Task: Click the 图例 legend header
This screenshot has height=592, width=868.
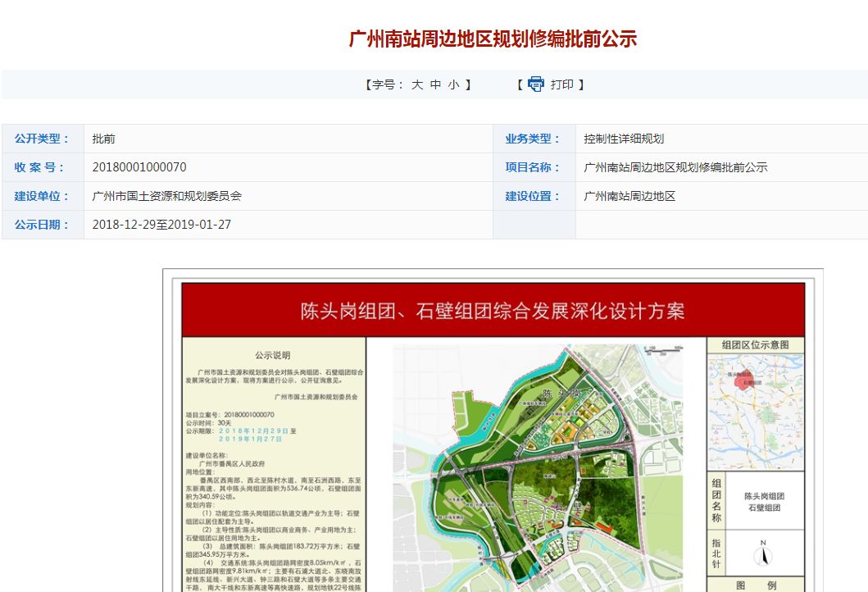Action: click(x=755, y=585)
